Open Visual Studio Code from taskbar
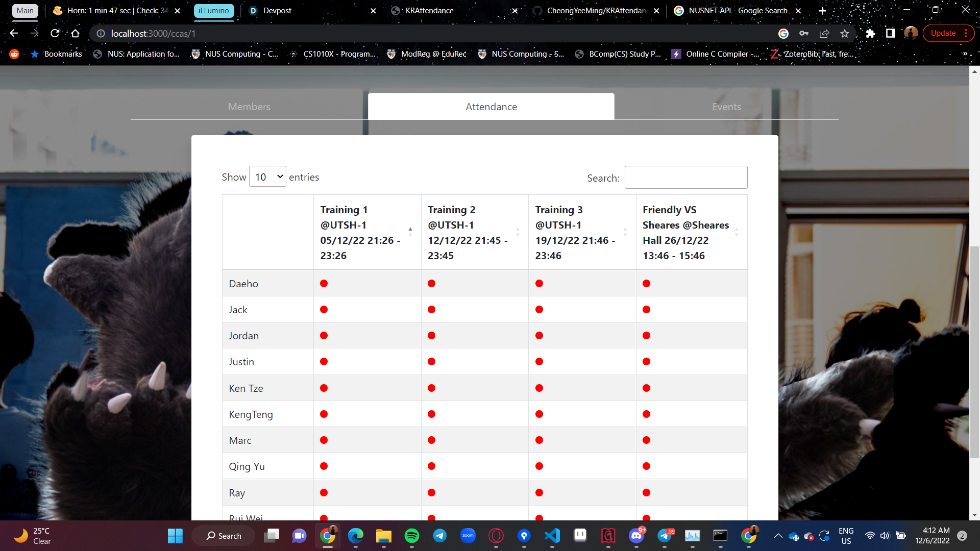This screenshot has height=551, width=980. (552, 535)
